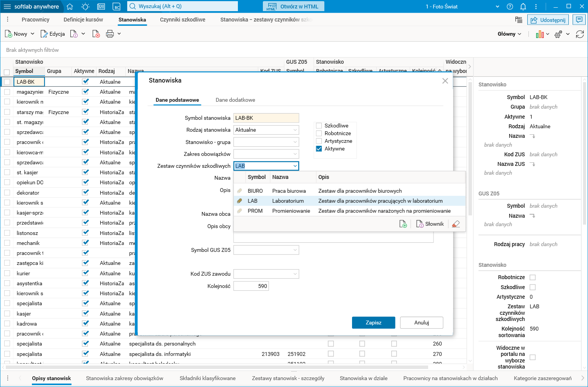Screen dimensions: 588x387
Task: Open the top bar three-dot options menu
Action: point(536,7)
